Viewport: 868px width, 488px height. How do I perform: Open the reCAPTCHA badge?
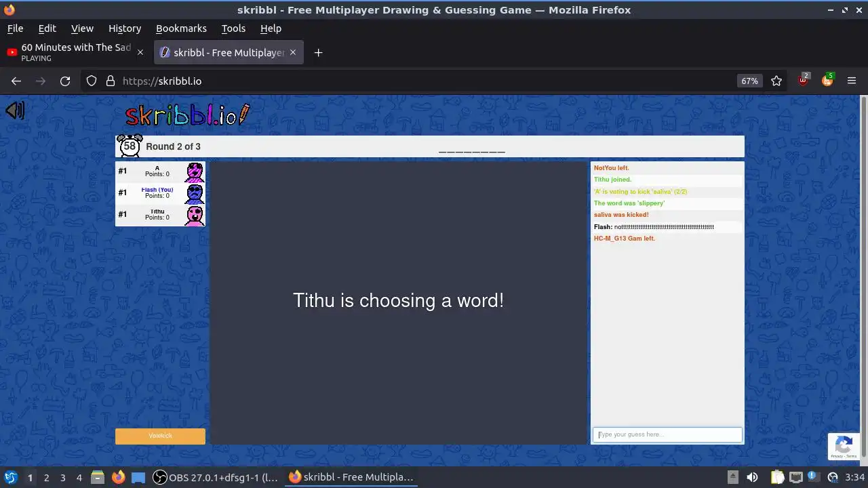[844, 447]
